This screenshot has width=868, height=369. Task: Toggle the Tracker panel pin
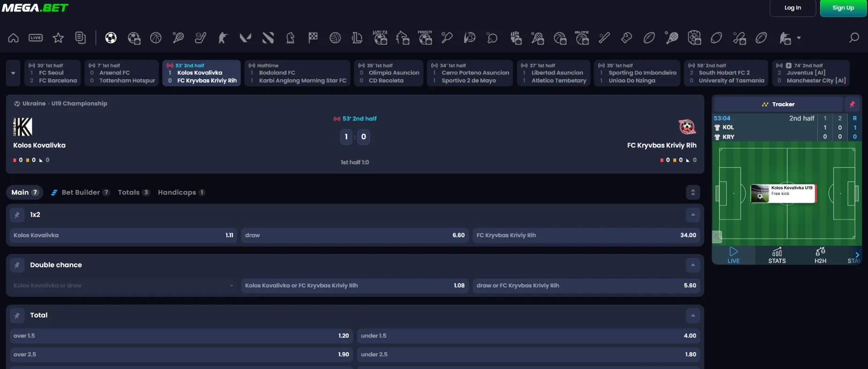pos(853,104)
